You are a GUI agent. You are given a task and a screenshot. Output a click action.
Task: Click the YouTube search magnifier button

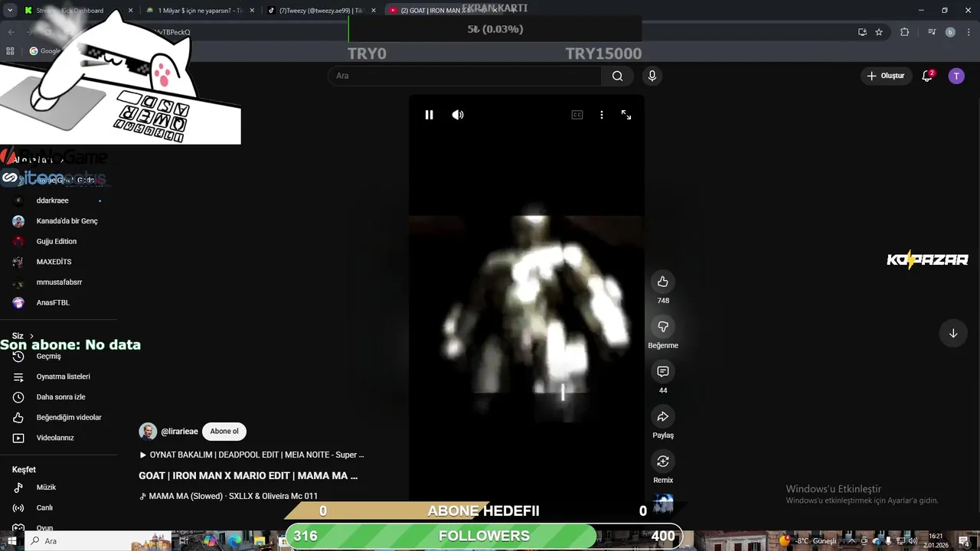point(617,76)
